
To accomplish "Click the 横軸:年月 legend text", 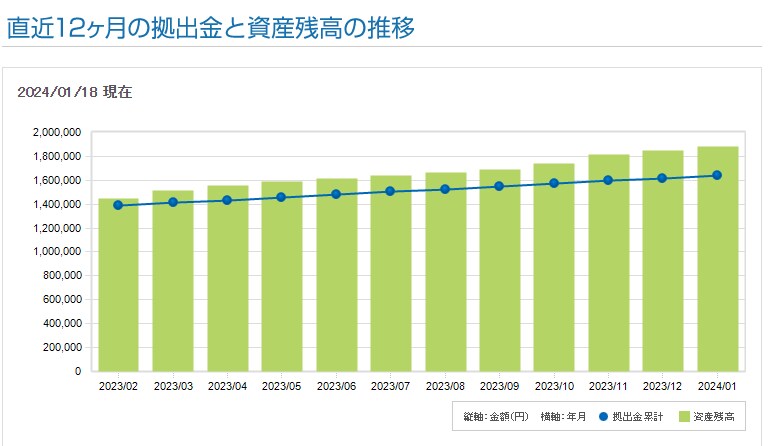I will (x=563, y=417).
